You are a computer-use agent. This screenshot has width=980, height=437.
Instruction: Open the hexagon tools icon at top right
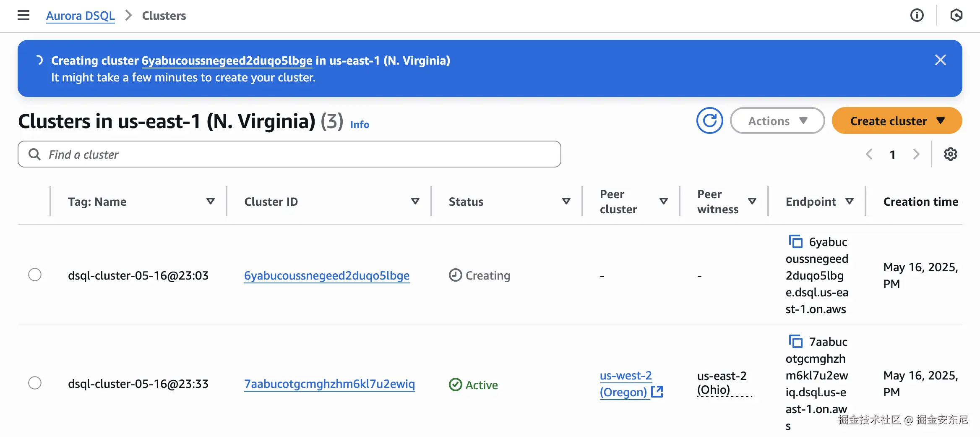956,16
